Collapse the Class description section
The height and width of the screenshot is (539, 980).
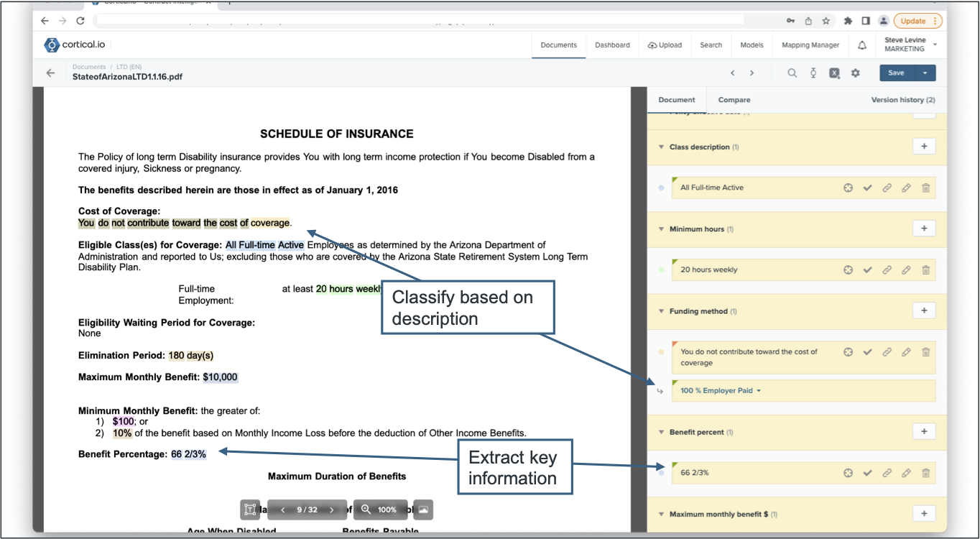[661, 147]
